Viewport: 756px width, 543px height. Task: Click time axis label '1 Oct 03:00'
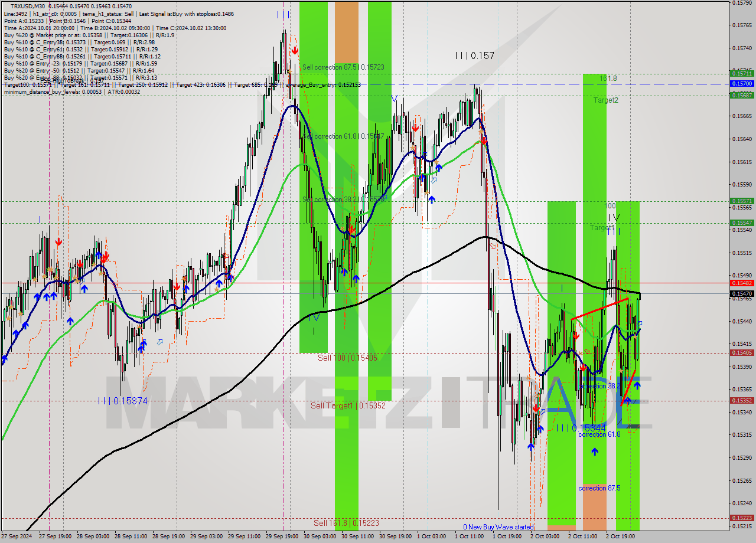pyautogui.click(x=432, y=537)
